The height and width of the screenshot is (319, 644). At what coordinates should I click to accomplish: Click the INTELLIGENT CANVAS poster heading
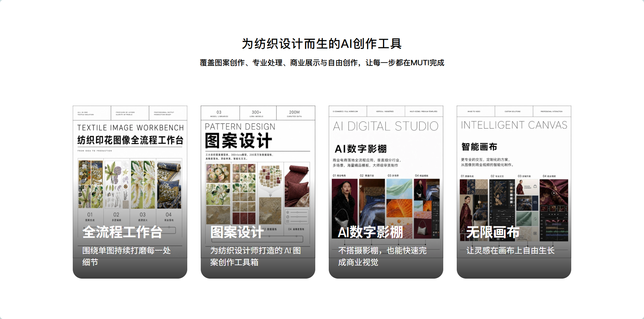[x=514, y=125]
